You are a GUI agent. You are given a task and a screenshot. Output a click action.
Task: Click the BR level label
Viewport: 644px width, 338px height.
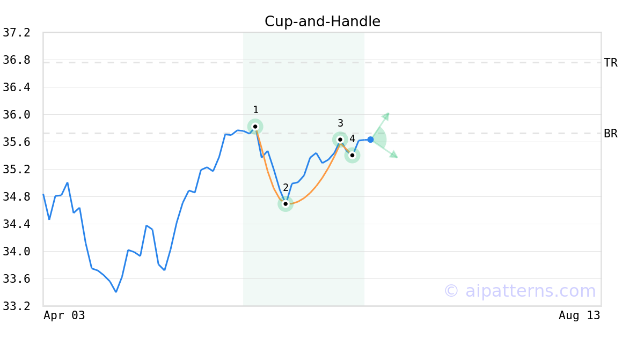611,134
